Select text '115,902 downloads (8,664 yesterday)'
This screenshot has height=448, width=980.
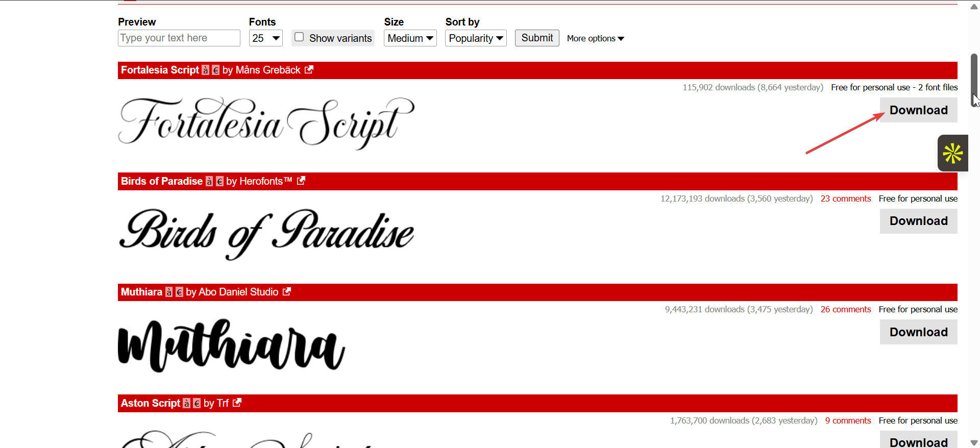coord(753,87)
